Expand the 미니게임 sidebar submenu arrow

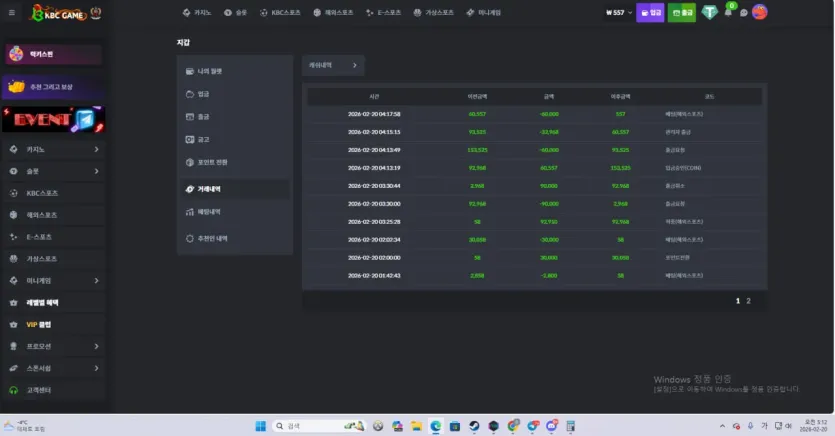pos(96,281)
